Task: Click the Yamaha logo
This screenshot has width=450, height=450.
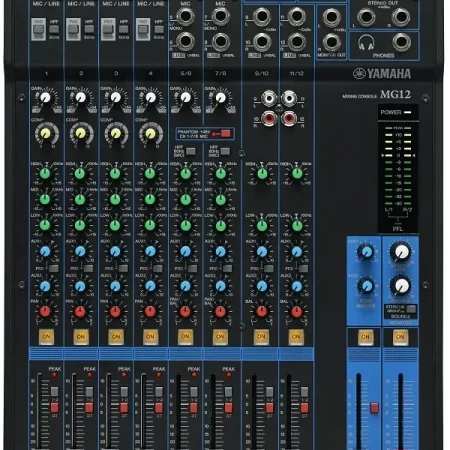Action: [x=382, y=74]
